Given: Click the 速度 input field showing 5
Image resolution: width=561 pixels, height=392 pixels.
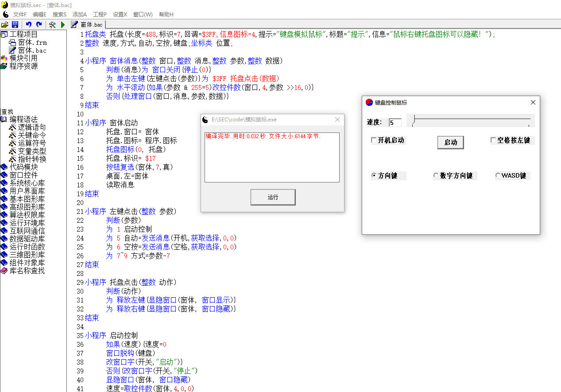Looking at the screenshot, I should (395, 123).
